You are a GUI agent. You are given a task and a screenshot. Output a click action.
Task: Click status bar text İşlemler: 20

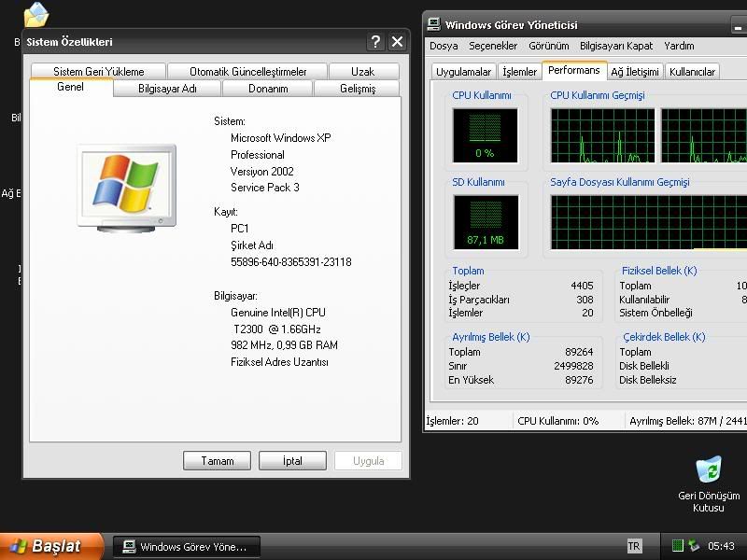tap(452, 421)
